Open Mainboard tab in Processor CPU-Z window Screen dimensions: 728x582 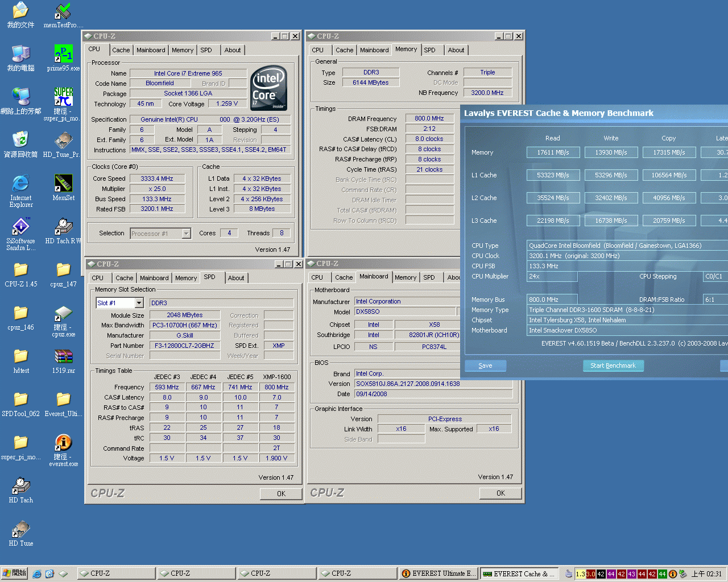[151, 50]
